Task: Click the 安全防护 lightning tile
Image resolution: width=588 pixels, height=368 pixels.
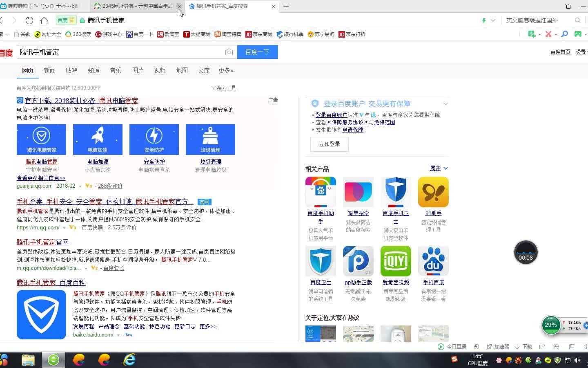Action: pyautogui.click(x=154, y=139)
